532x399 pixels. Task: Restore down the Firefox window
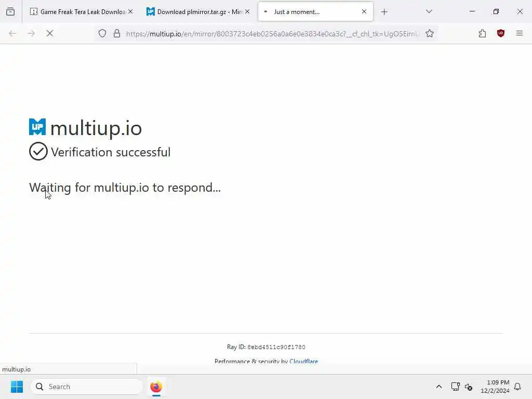click(496, 11)
